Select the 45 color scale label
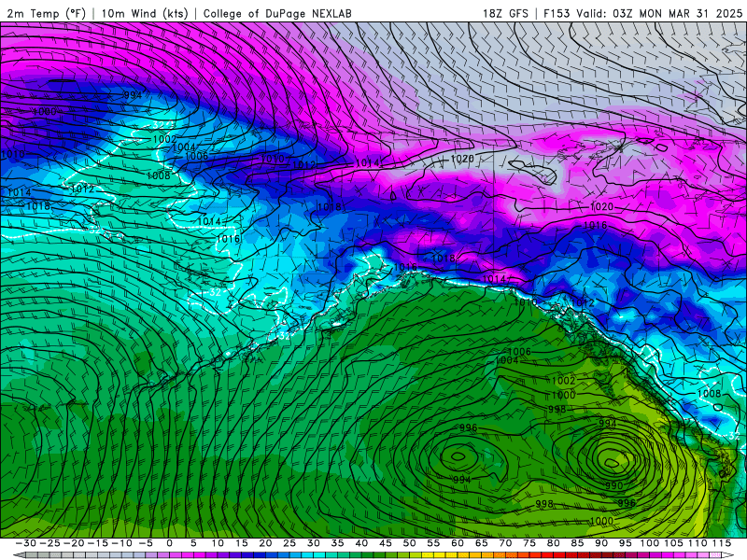Image resolution: width=747 pixels, height=560 pixels. pyautogui.click(x=386, y=543)
